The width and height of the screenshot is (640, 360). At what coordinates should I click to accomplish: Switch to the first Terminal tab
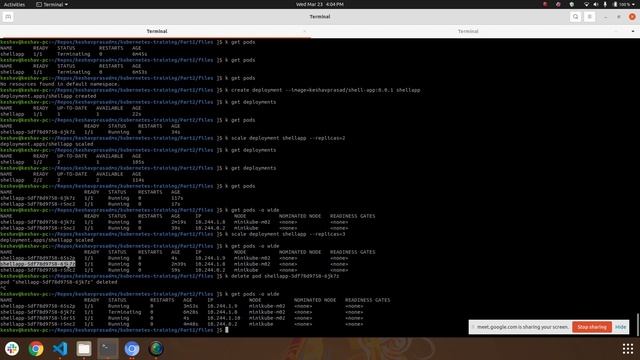tap(157, 31)
